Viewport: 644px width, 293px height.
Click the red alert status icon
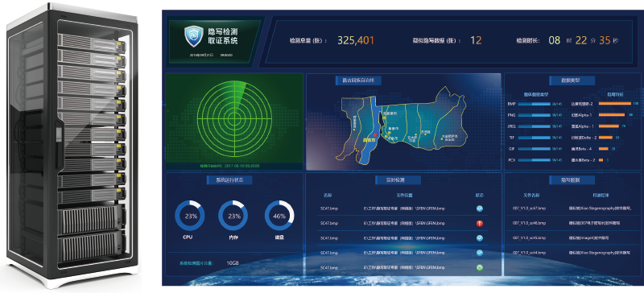[x=479, y=223]
